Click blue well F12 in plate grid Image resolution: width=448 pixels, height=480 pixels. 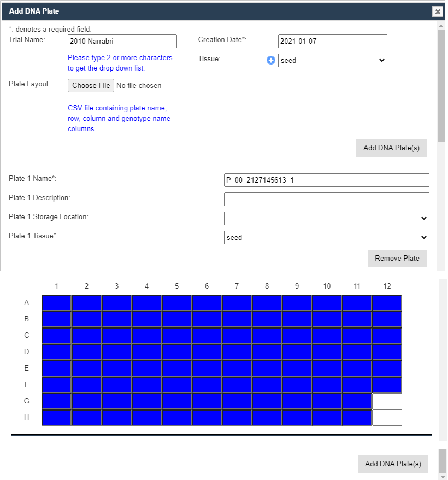point(387,385)
